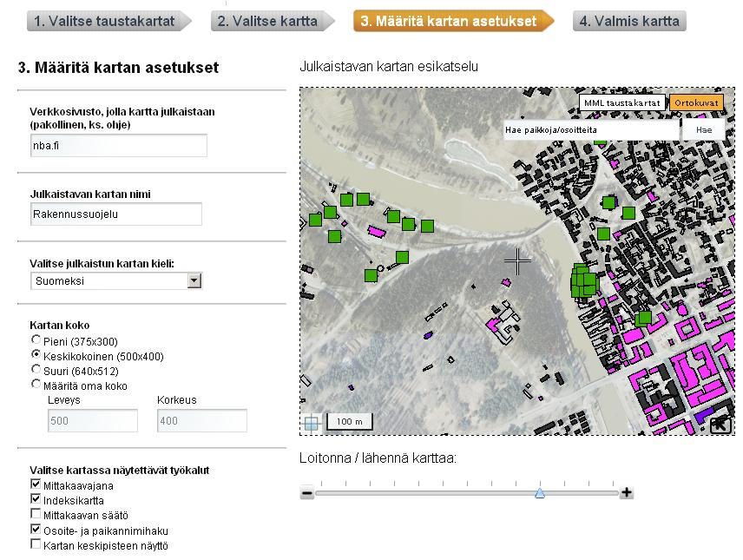Click the Leveys width field
Viewport: 743px width, 560px height.
pos(93,420)
